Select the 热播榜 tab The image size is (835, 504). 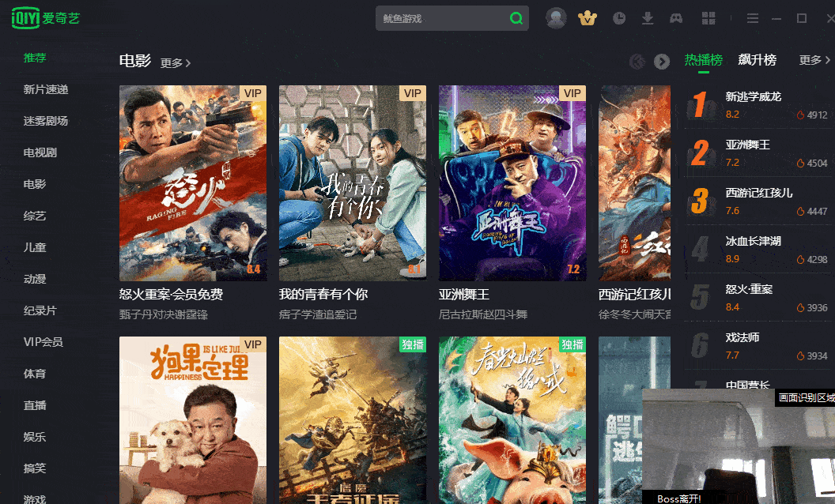703,60
